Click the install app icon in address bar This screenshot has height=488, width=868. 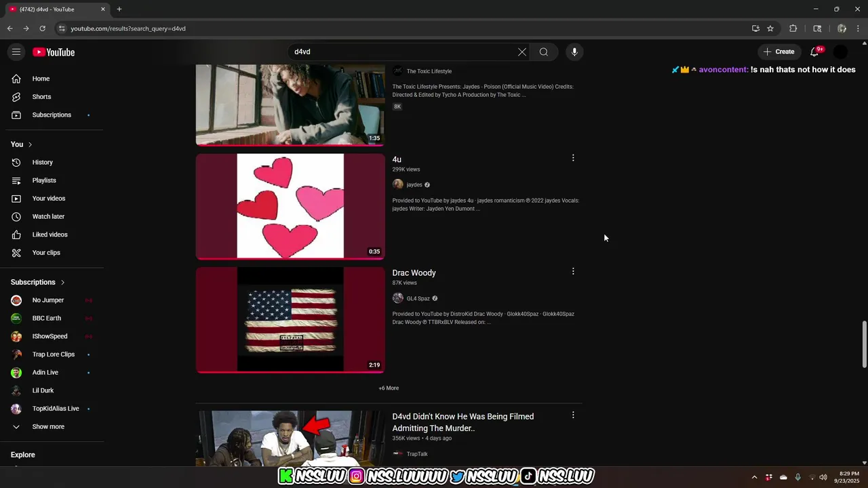pyautogui.click(x=755, y=28)
